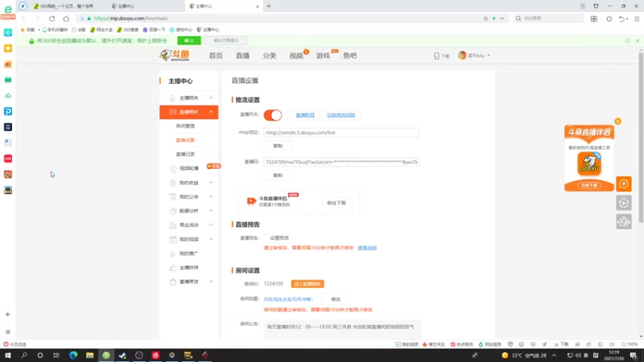644x362 pixels.
Task: Copy the rtmp address with its button
Action: pos(278,146)
